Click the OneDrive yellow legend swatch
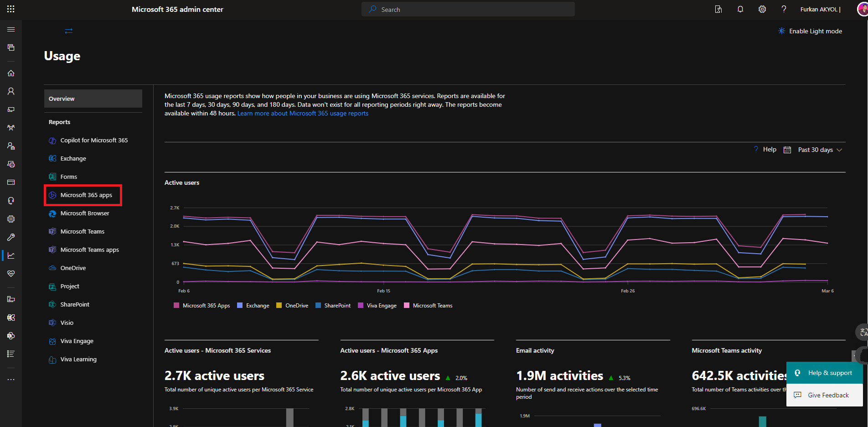The height and width of the screenshot is (427, 868). click(x=279, y=306)
